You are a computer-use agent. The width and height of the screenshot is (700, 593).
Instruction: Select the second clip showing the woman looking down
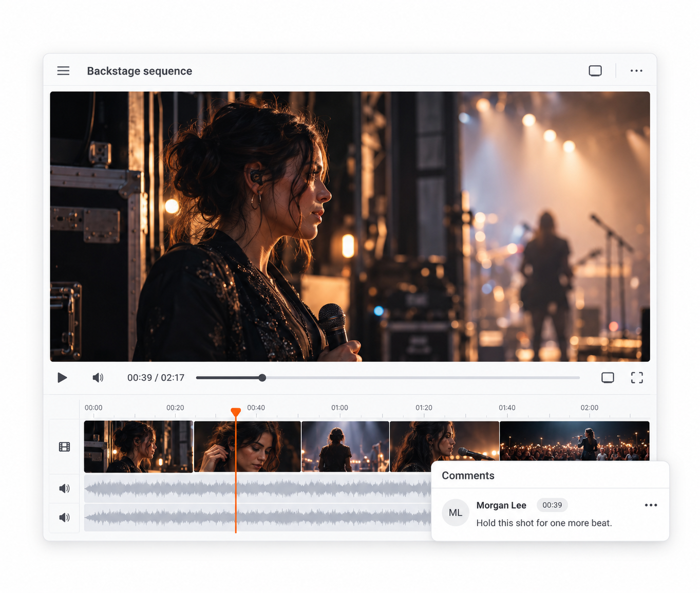248,447
